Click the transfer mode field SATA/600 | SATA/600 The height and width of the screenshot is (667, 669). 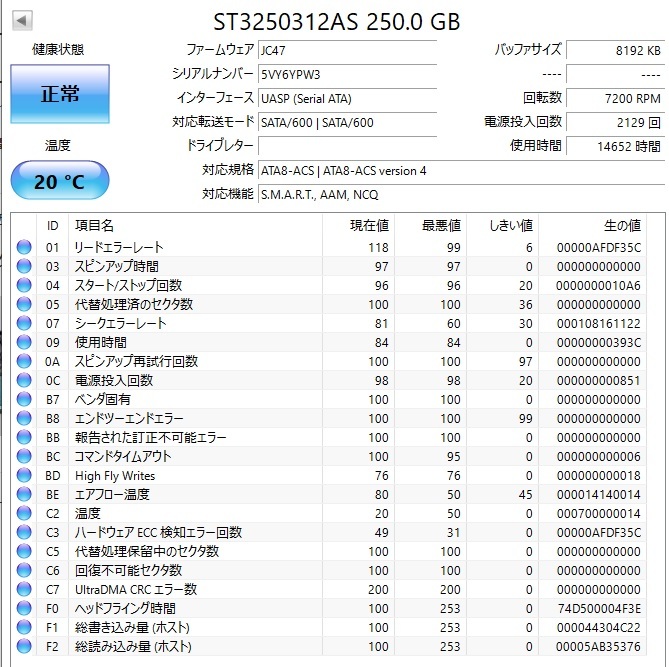point(348,122)
